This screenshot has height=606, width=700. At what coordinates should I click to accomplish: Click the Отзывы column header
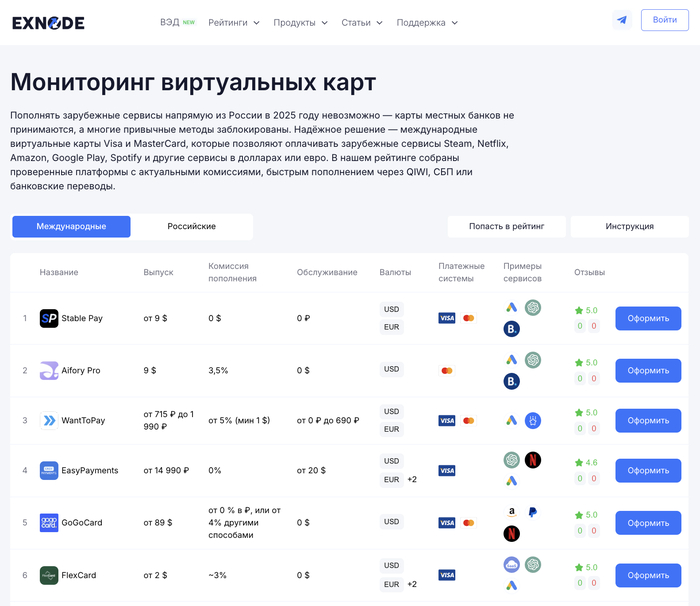point(589,272)
